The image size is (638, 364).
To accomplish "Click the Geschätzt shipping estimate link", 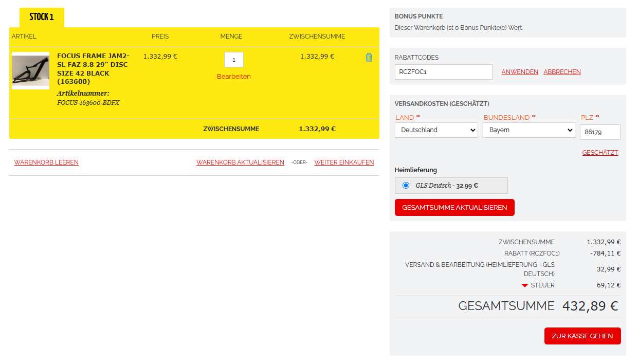I will tap(600, 153).
